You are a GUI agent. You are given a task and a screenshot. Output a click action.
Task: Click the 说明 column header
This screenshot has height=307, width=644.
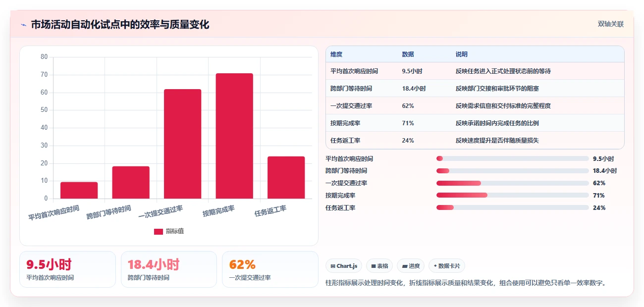click(x=462, y=54)
